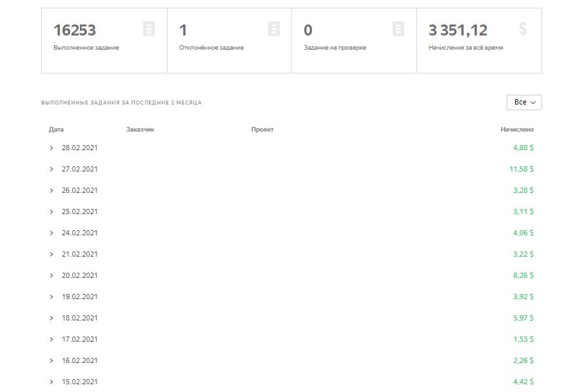This screenshot has width=575, height=392.
Task: Expand the 21.02.2021 row chevron
Action: [x=52, y=254]
